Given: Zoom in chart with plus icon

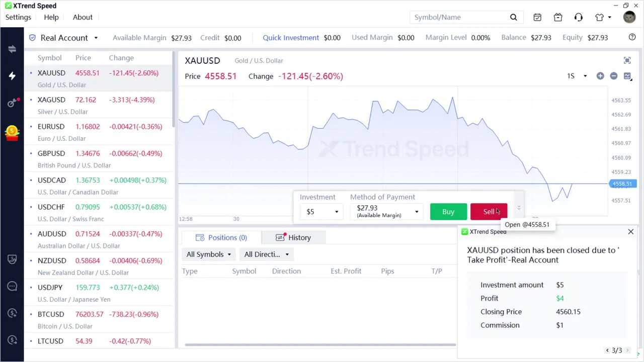Looking at the screenshot, I should (600, 76).
